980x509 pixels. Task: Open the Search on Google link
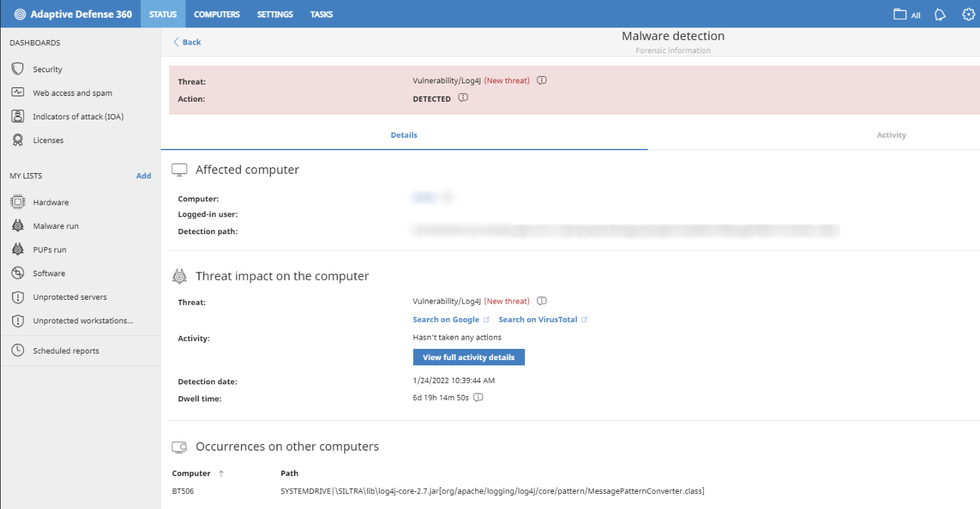tap(446, 319)
